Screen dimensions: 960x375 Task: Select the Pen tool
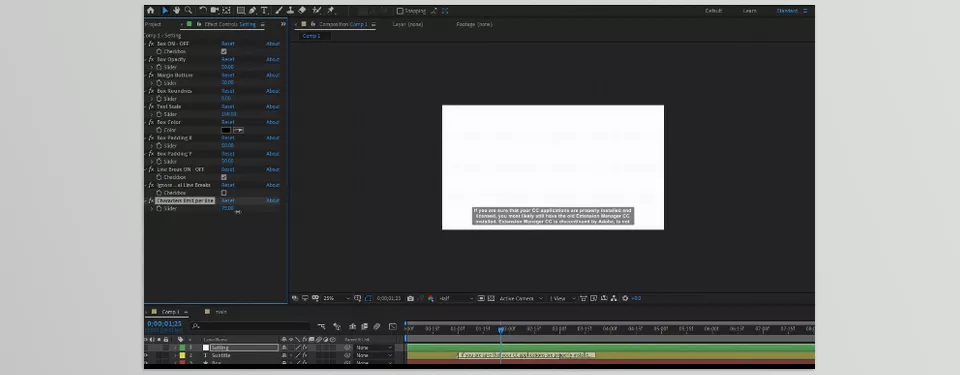coord(252,10)
